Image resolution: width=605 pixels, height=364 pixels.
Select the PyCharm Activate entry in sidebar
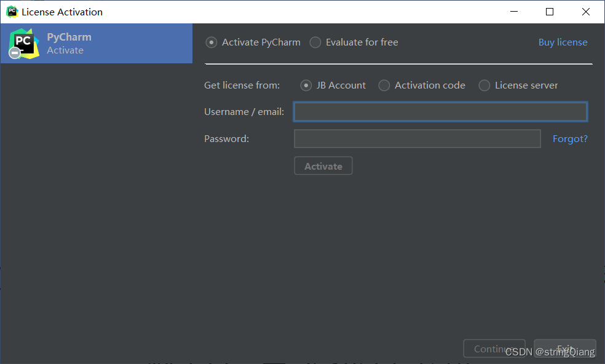point(96,43)
